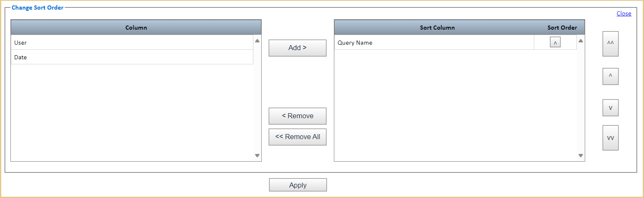Move selected sort column down one (v)

(x=611, y=108)
